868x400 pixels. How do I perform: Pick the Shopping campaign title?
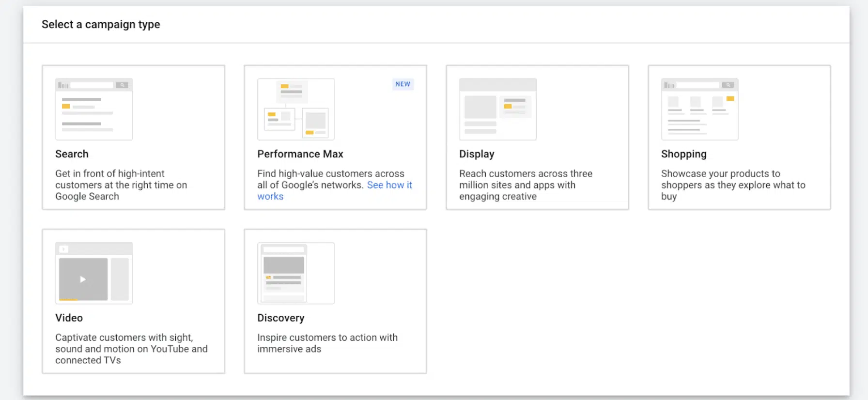point(683,154)
